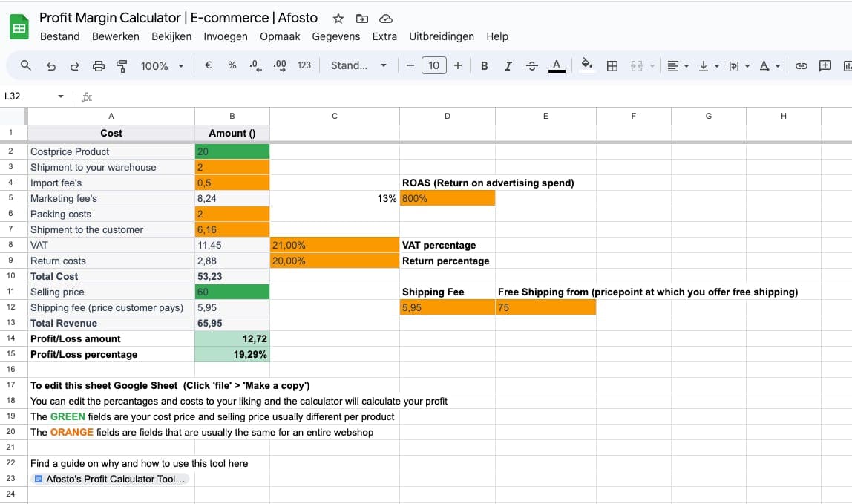
Task: Increase font size with plus
Action: (458, 65)
